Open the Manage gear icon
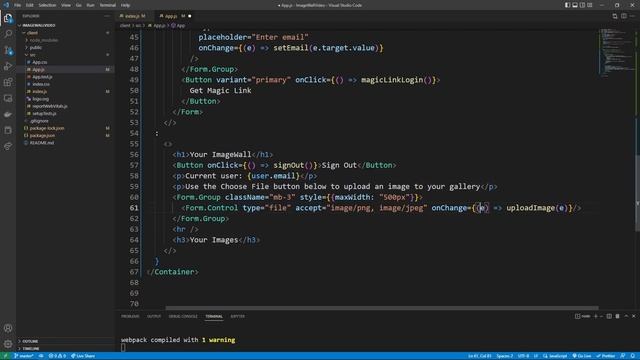The height and width of the screenshot is (360, 640). click(8, 344)
